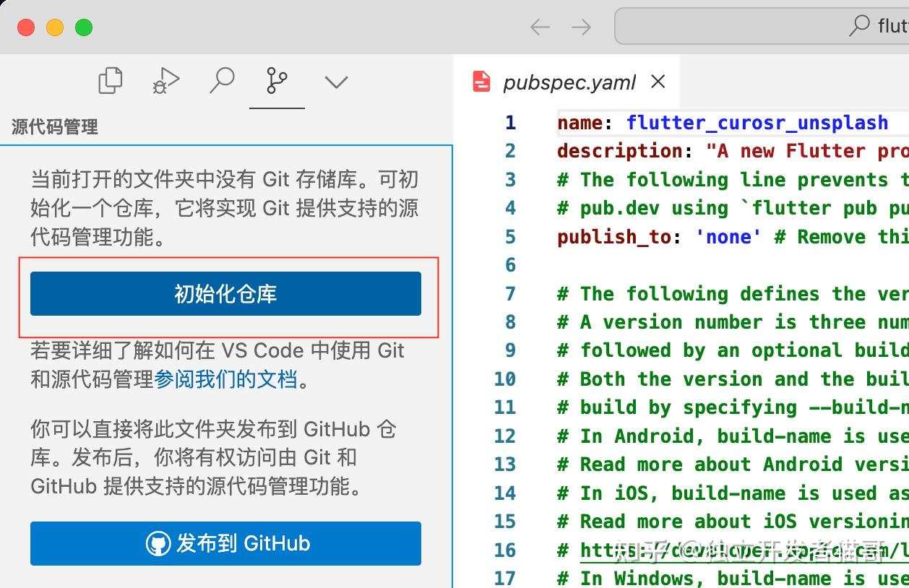
Task: Expand additional views with the chevron
Action: 335,80
